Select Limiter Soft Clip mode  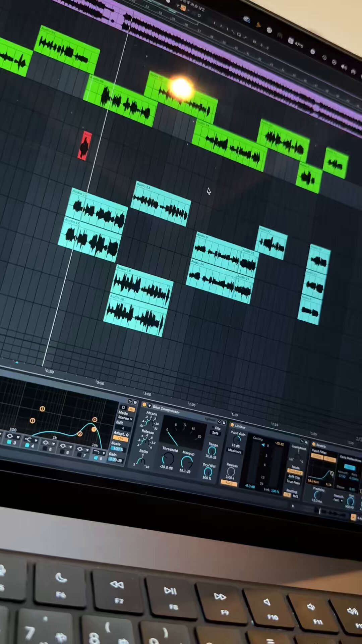294,477
